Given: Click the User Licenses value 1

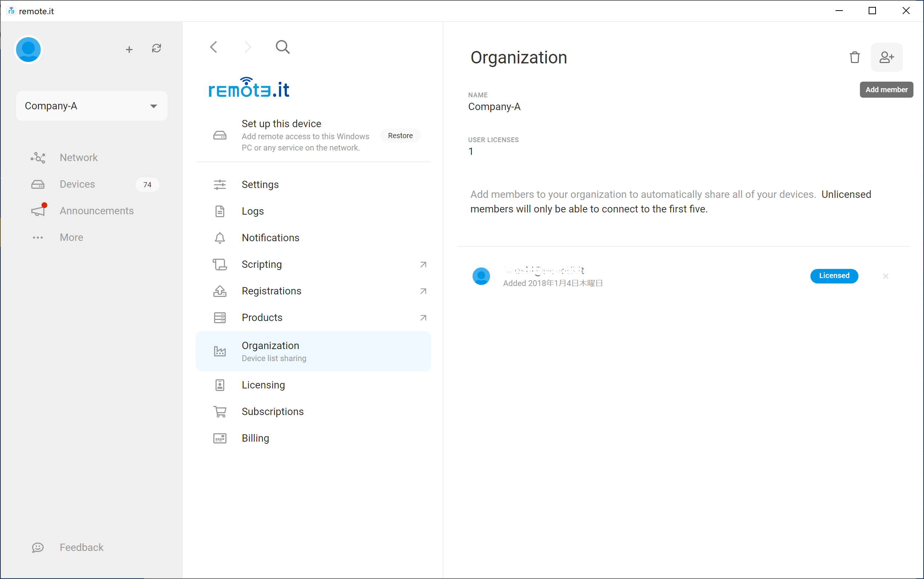Looking at the screenshot, I should pyautogui.click(x=471, y=151).
